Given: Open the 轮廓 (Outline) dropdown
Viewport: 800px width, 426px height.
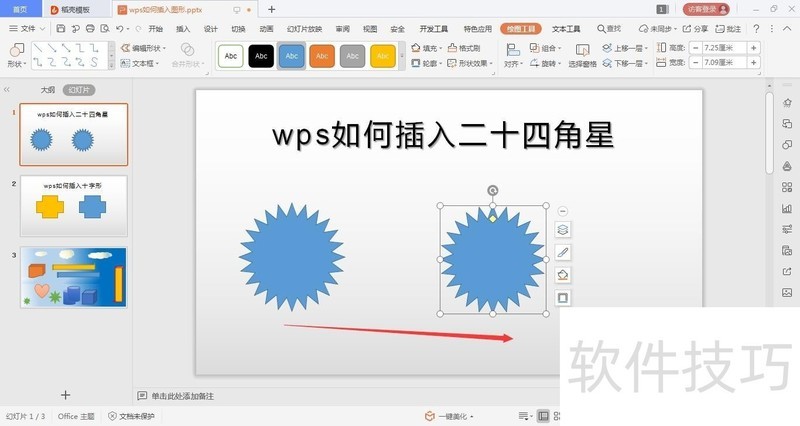Looking at the screenshot, I should pyautogui.click(x=427, y=63).
